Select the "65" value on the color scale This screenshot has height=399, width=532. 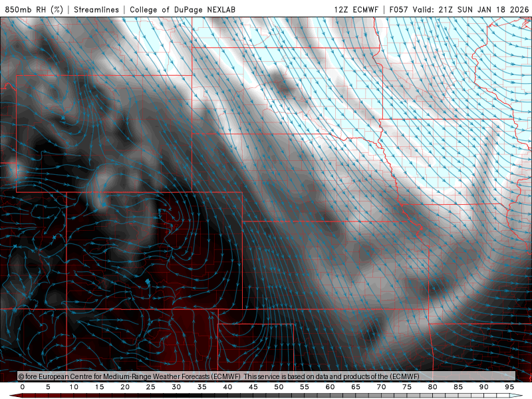point(356,387)
